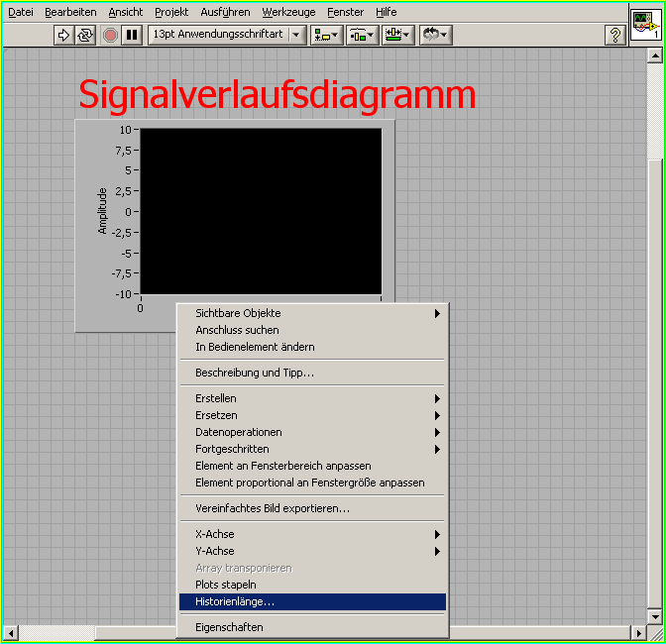Click the red Signalverlaufsdiagramm title label
Viewport: 666px width, 644px height.
pyautogui.click(x=277, y=95)
